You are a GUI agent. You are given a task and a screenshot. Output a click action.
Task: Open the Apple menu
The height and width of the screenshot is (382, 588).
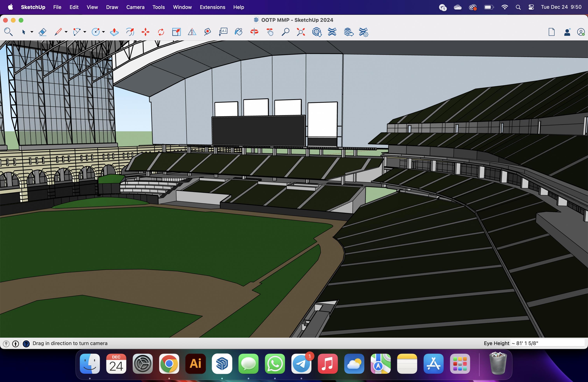point(10,7)
